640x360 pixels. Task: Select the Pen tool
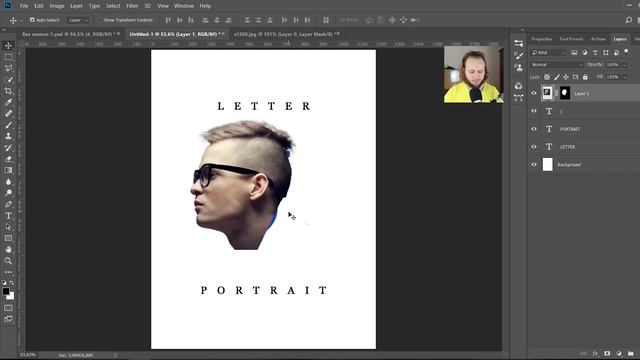point(8,204)
